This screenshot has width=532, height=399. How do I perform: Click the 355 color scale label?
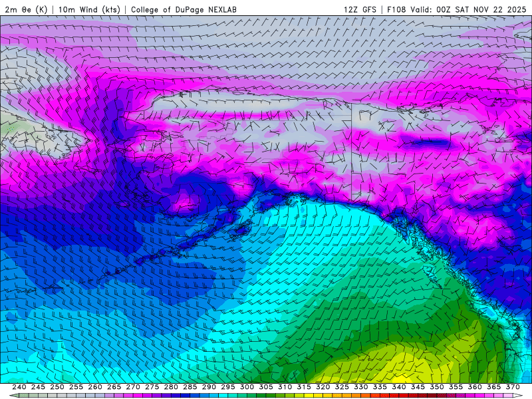[456, 387]
